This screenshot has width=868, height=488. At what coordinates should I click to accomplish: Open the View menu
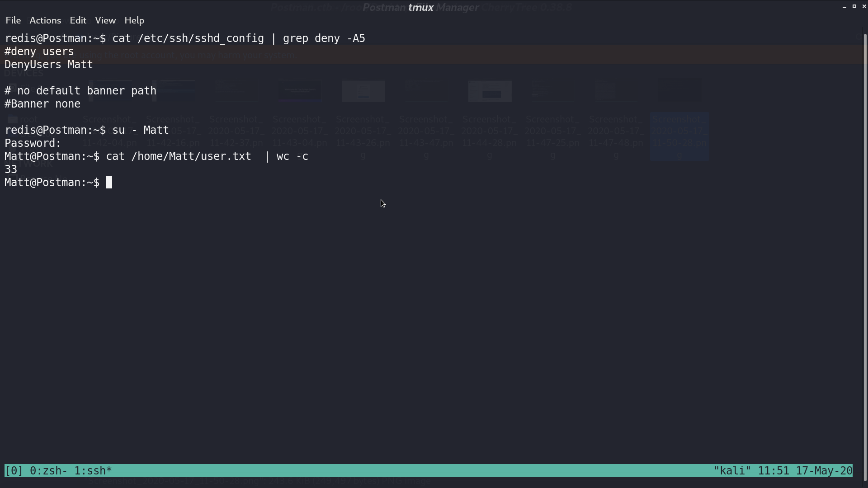[x=105, y=20]
